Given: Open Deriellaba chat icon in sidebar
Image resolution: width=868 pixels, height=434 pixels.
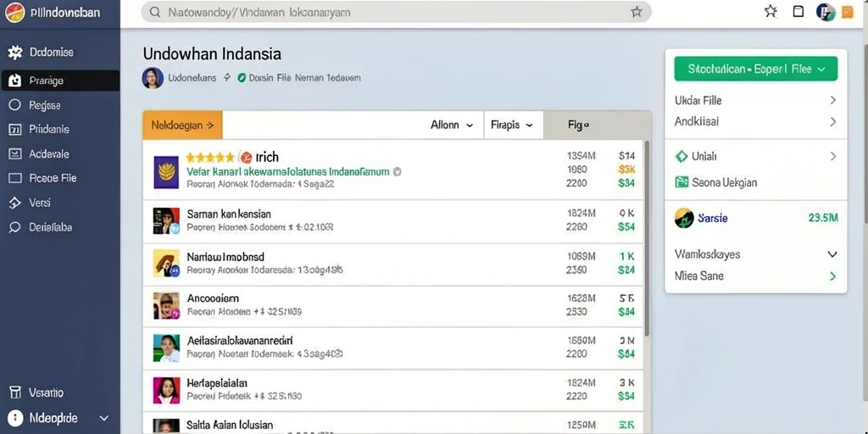Looking at the screenshot, I should click(x=15, y=227).
